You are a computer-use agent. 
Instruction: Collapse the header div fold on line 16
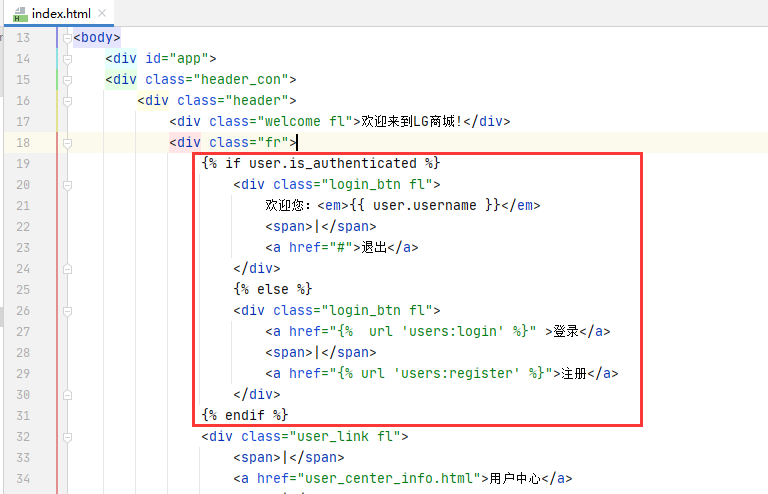point(68,101)
